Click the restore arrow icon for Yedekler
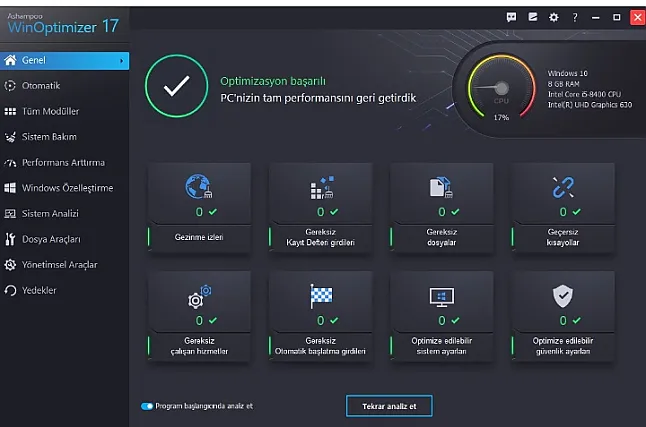 pos(10,291)
